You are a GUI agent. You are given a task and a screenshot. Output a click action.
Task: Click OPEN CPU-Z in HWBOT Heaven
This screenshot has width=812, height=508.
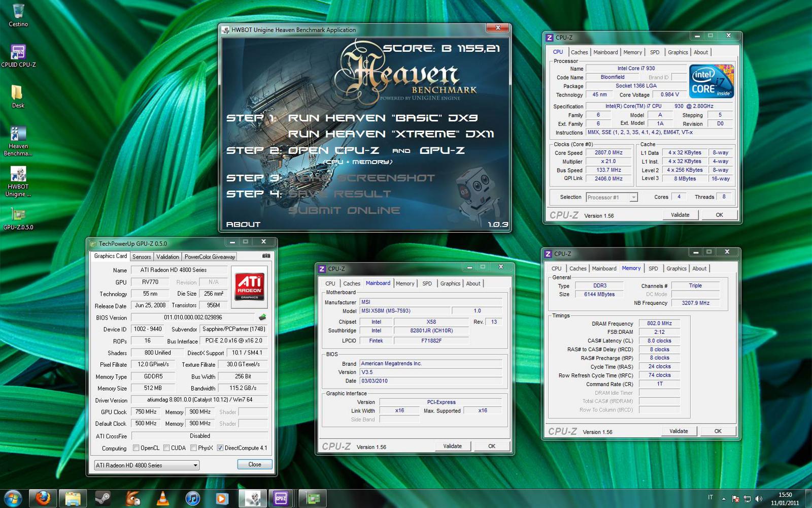point(333,150)
